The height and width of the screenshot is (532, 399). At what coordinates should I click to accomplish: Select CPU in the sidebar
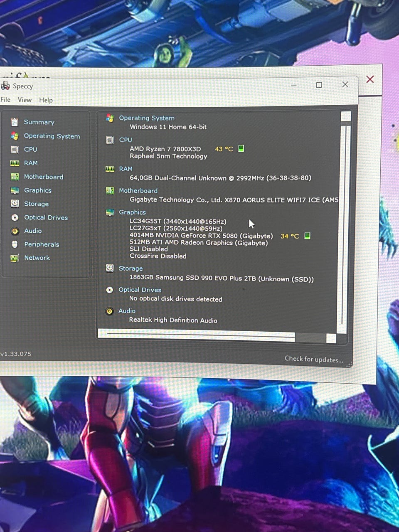pyautogui.click(x=30, y=149)
